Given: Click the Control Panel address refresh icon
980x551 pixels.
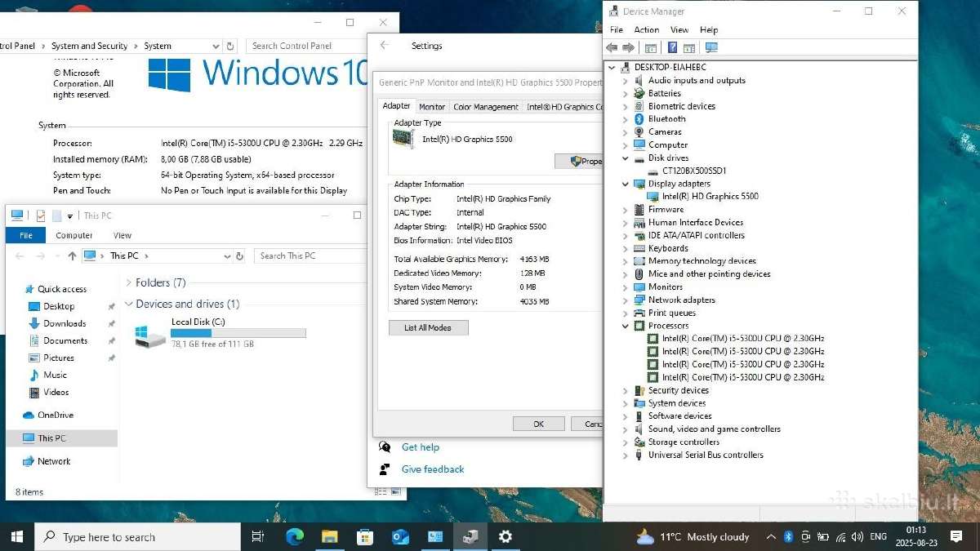Looking at the screenshot, I should 230,47.
